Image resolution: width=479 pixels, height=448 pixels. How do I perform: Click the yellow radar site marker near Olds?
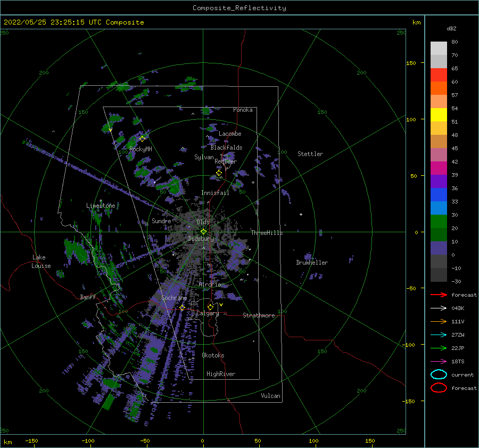(203, 232)
